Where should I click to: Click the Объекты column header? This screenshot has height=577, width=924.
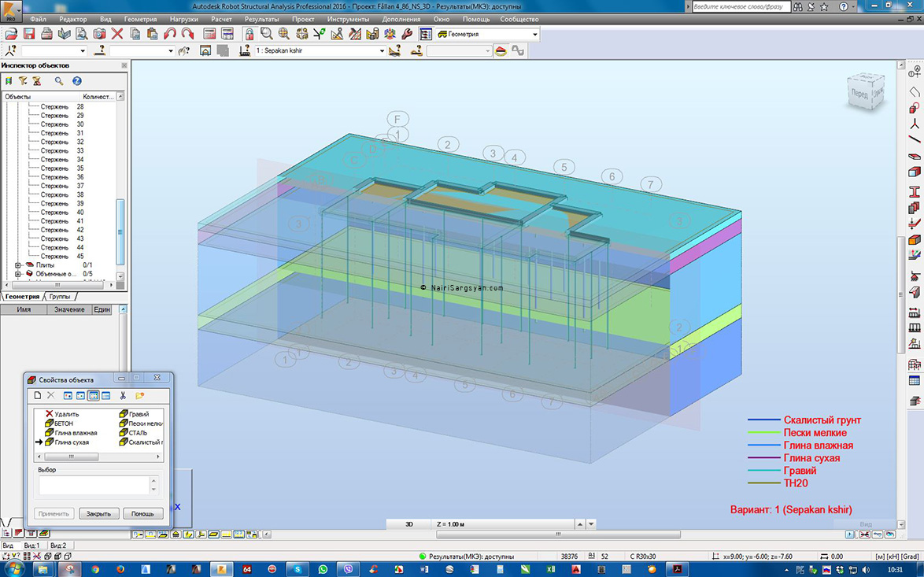click(40, 96)
